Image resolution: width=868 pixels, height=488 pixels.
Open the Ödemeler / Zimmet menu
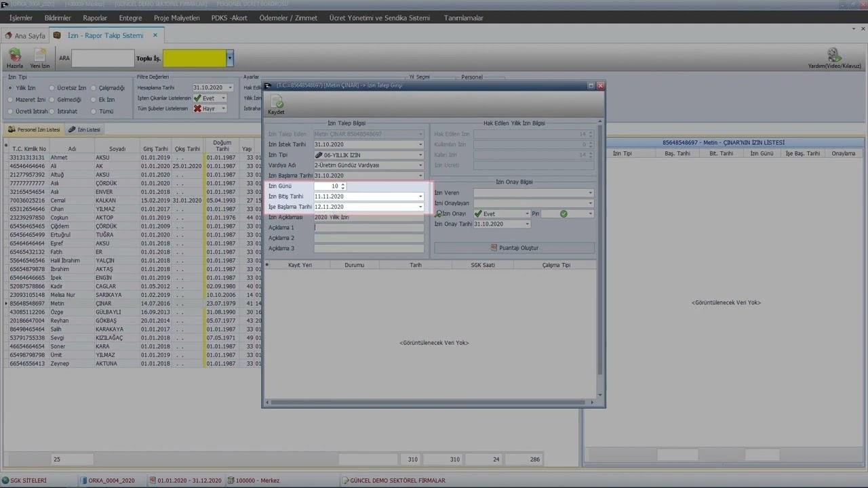(288, 18)
